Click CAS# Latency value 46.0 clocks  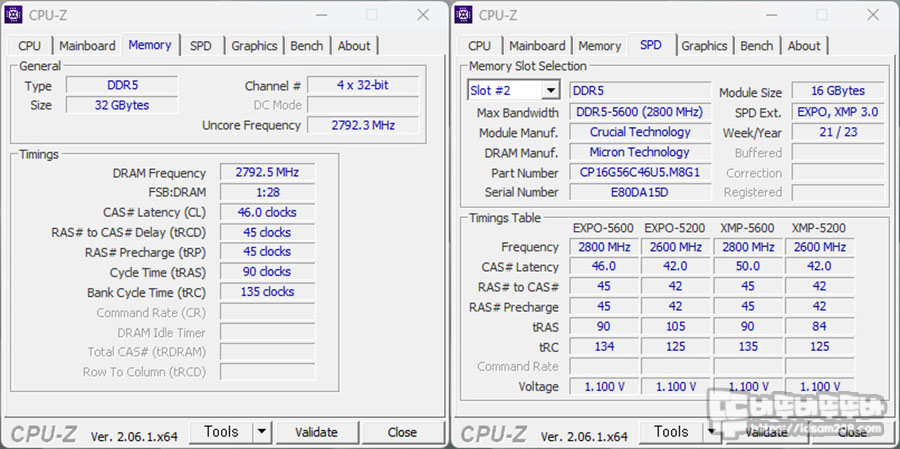click(267, 212)
